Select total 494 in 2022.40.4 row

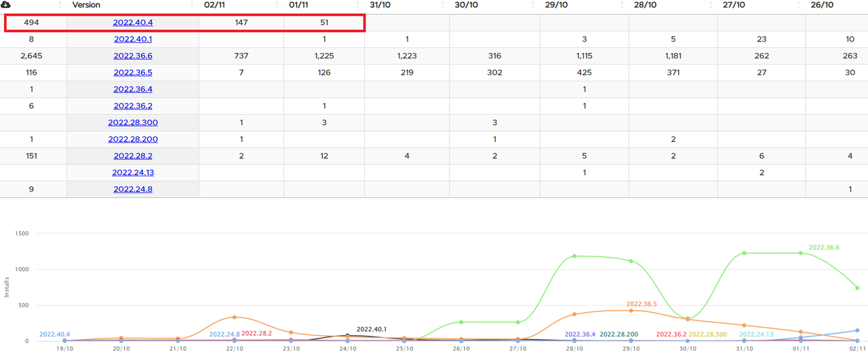coord(31,22)
